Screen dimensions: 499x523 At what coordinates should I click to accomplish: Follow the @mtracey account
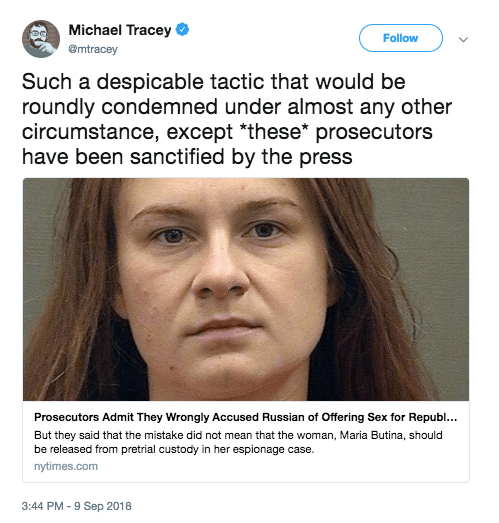(401, 38)
